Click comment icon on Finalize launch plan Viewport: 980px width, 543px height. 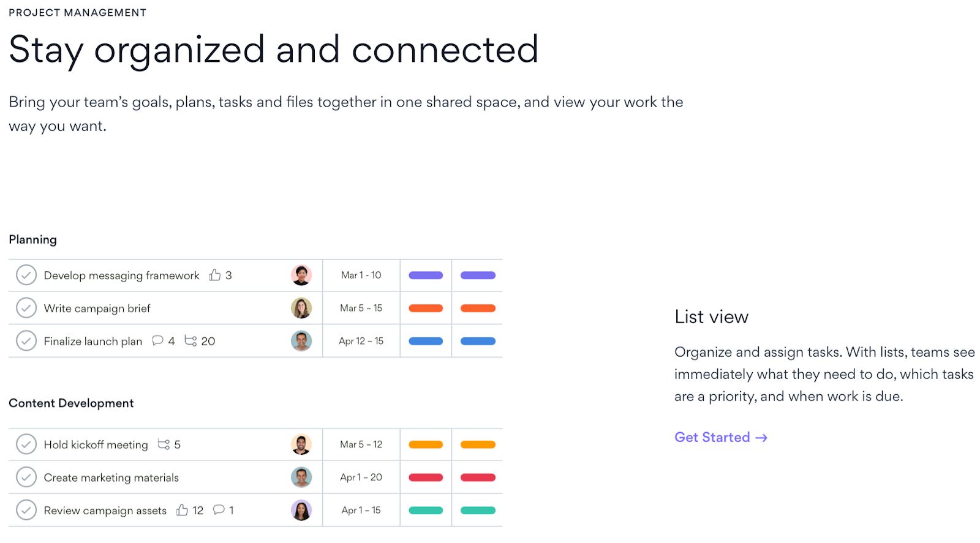[157, 341]
